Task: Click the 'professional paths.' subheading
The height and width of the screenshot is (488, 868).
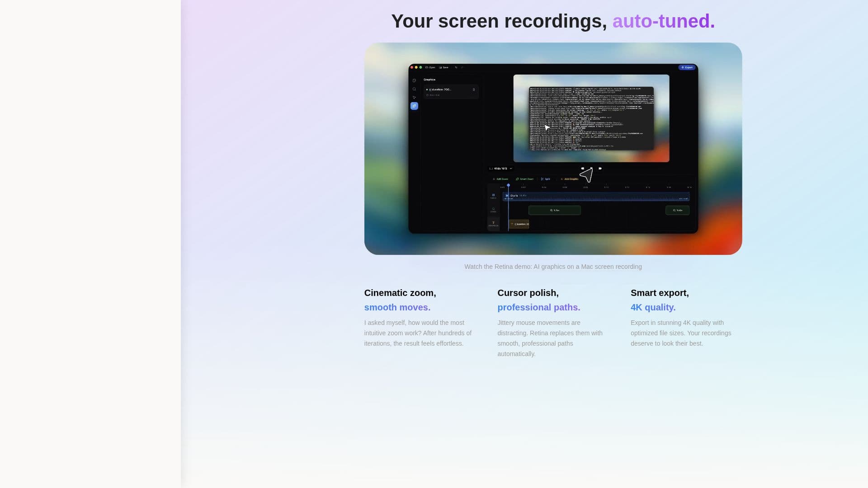Action: [x=539, y=307]
